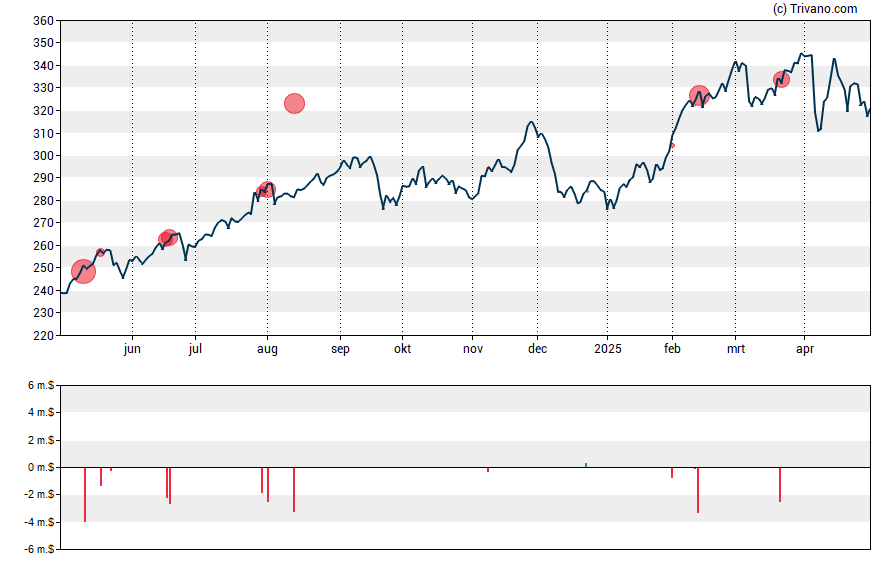888x565 pixels.
Task: Click the large red bubble near 250
Action: point(83,272)
